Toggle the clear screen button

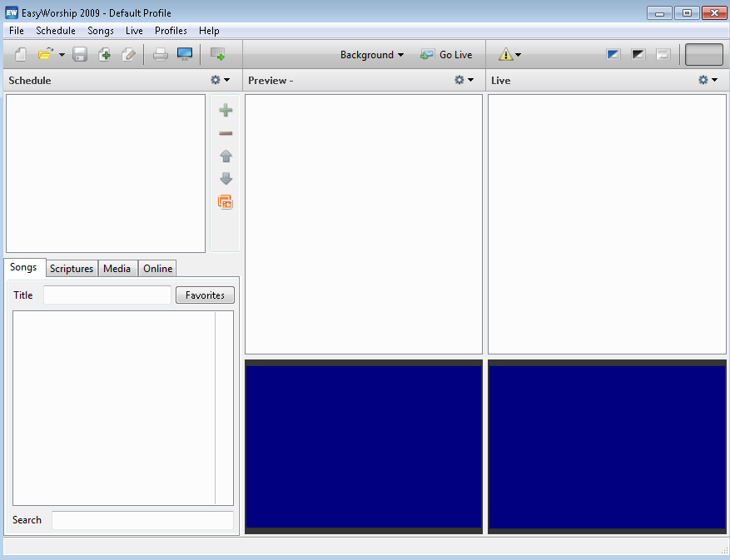pos(663,54)
